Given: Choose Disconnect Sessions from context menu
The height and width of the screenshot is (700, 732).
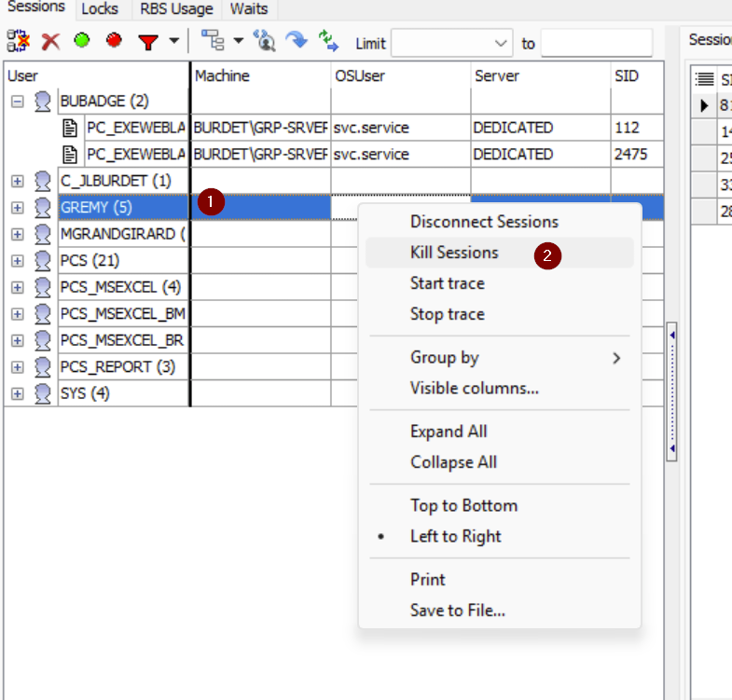Looking at the screenshot, I should (500, 222).
